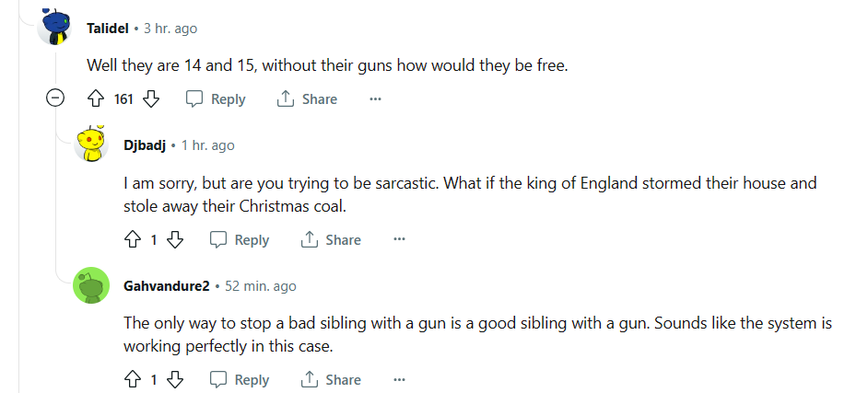Downvote Talidel's comment with 161 points
Screen dimensions: 868x393
pos(151,99)
